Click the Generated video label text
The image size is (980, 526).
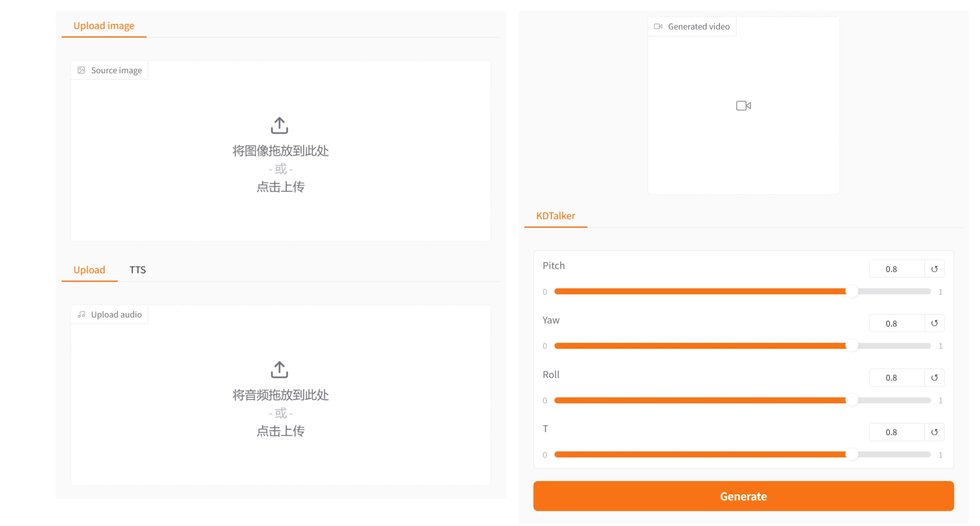coord(699,27)
